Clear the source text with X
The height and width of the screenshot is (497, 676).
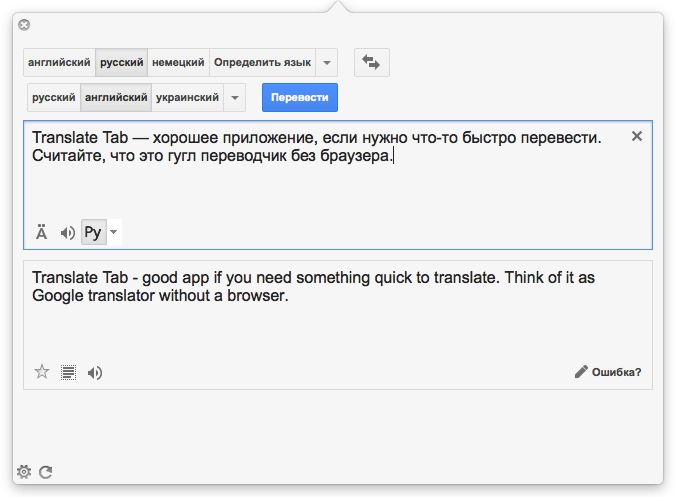(637, 136)
